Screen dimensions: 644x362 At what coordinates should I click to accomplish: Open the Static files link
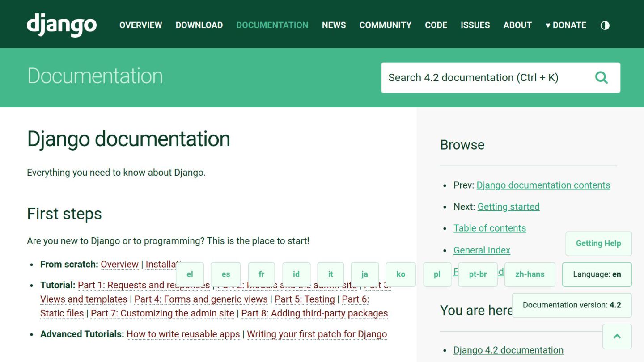pyautogui.click(x=62, y=313)
